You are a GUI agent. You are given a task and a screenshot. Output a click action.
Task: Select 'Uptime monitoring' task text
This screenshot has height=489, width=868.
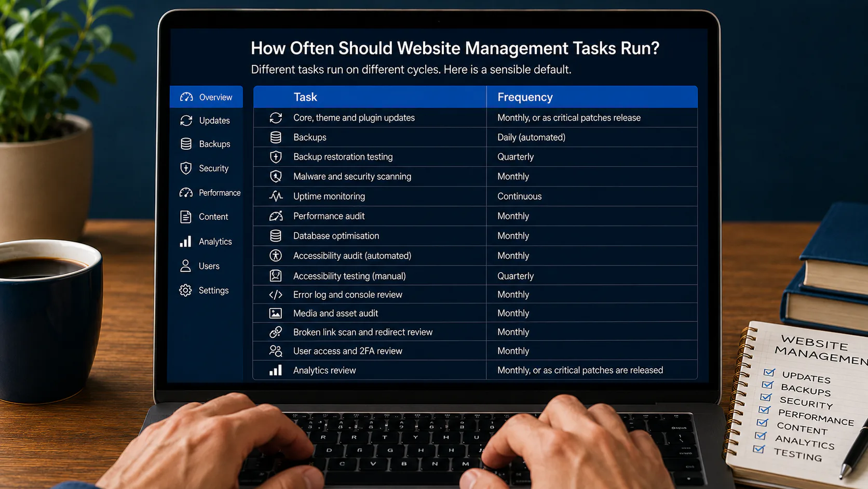coord(329,196)
